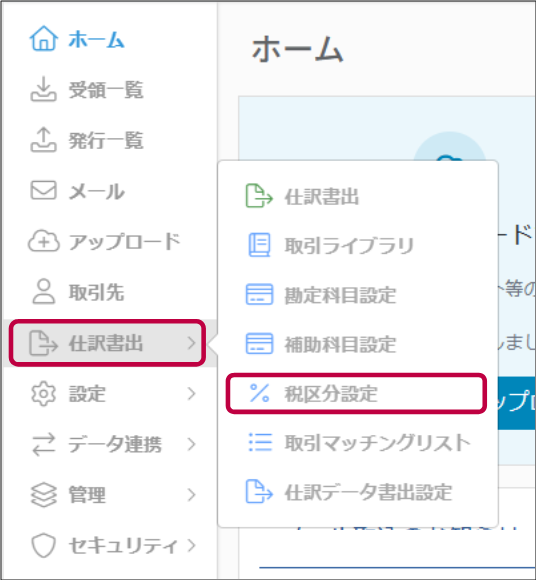The image size is (536, 580).
Task: Click the 設定 gear icon
Action: click(x=44, y=394)
